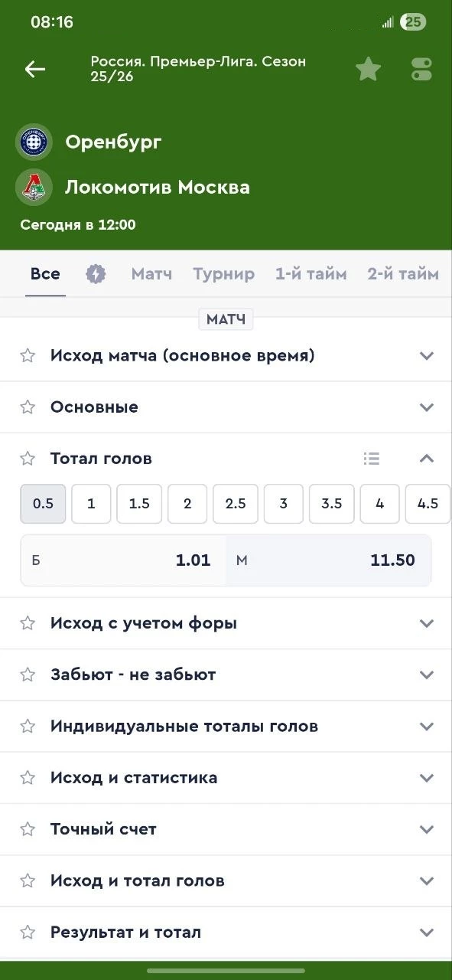Open the Забьют - не забьют section
The width and height of the screenshot is (452, 980).
click(x=427, y=675)
